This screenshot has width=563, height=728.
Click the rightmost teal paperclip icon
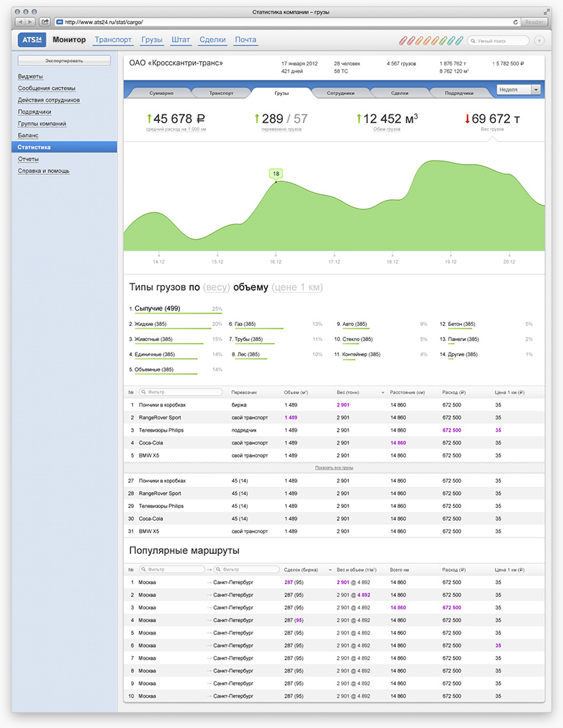459,40
